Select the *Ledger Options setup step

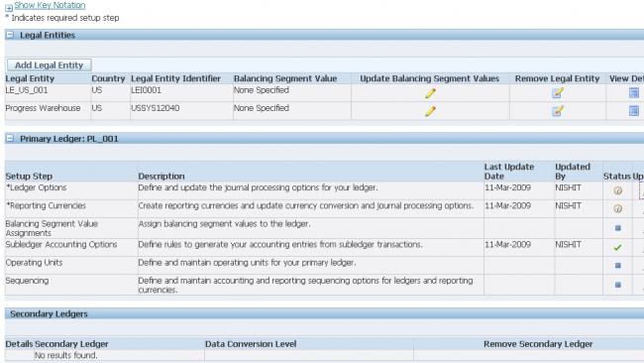click(36, 187)
